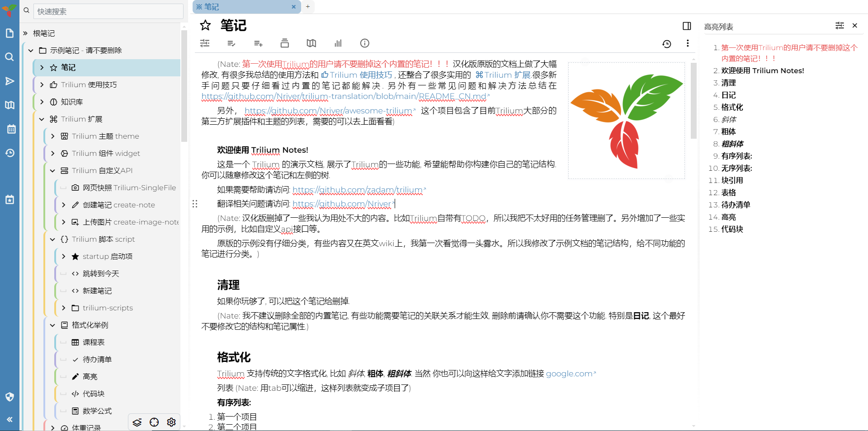Click the Trilium leaf logo image

[x=627, y=121]
